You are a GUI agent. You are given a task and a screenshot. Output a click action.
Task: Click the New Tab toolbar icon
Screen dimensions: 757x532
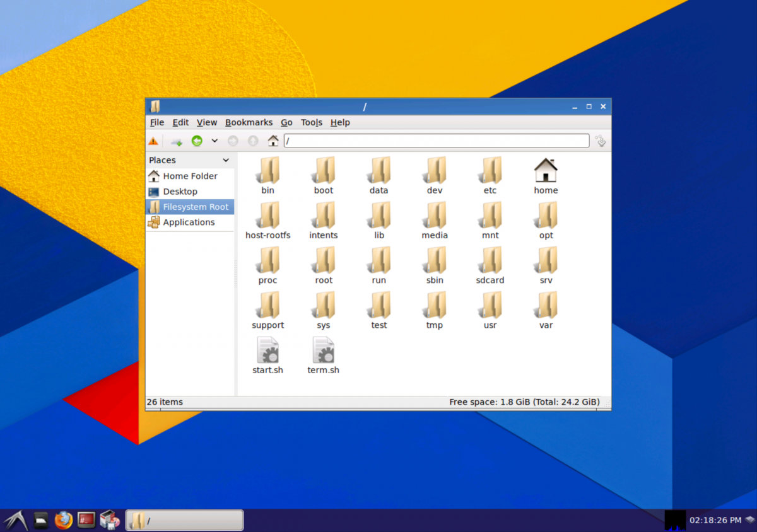(177, 141)
